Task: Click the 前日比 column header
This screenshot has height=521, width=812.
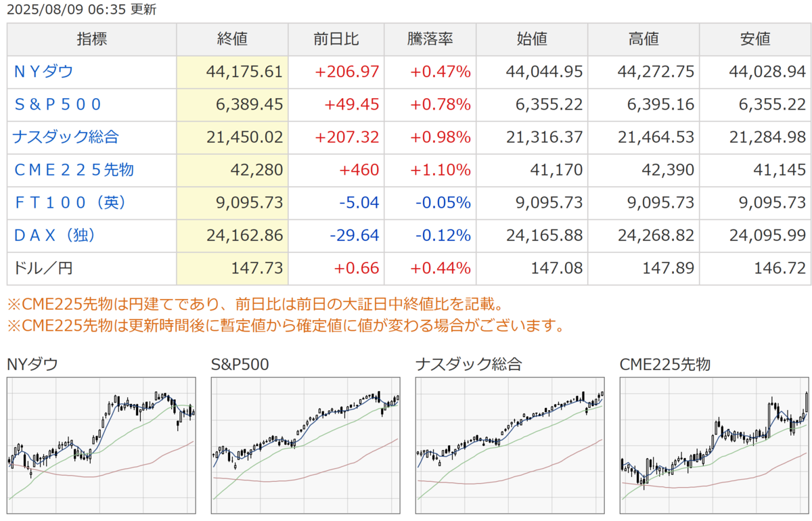Action: 336,39
